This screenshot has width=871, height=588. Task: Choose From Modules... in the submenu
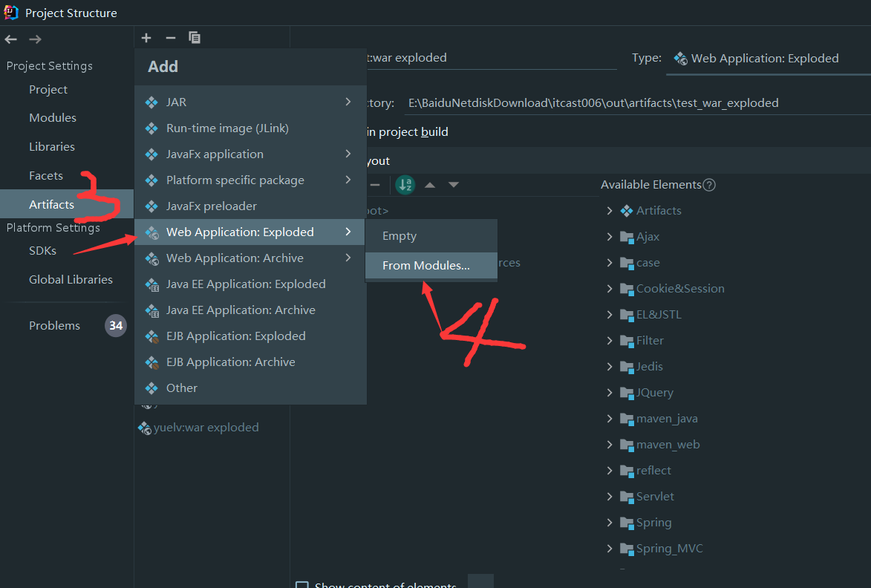coord(427,265)
